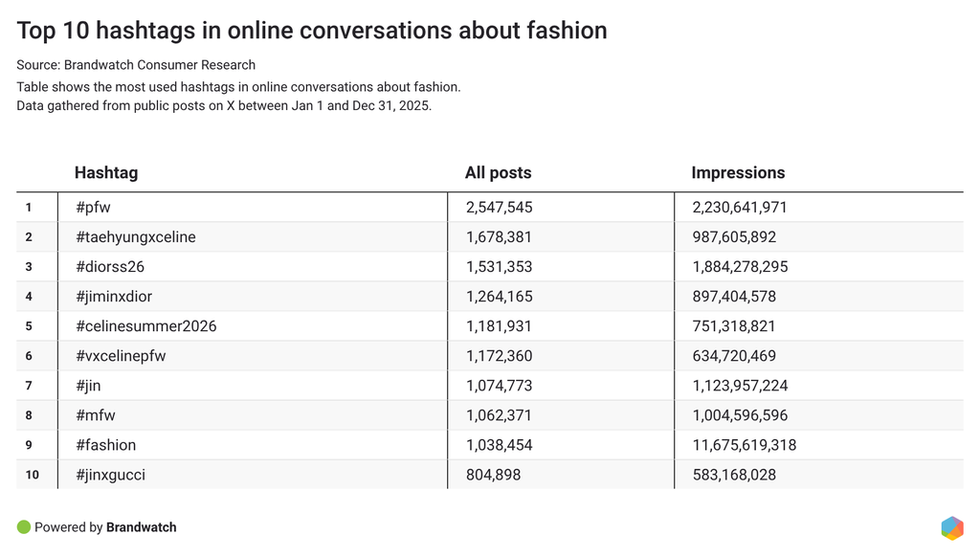Click the Impressions column header
The width and height of the screenshot is (980, 557).
(738, 173)
